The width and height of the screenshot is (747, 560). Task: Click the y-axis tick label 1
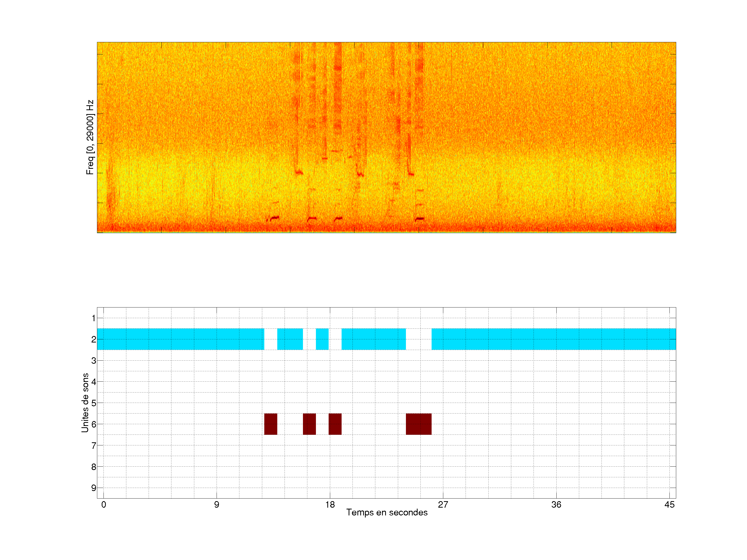tap(94, 318)
